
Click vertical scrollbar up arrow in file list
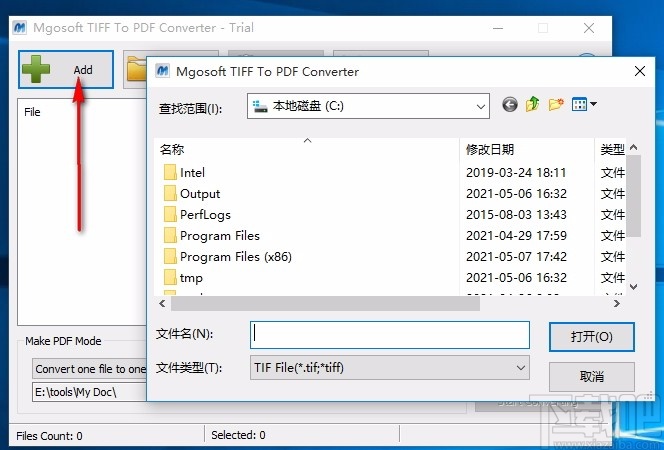(x=634, y=147)
